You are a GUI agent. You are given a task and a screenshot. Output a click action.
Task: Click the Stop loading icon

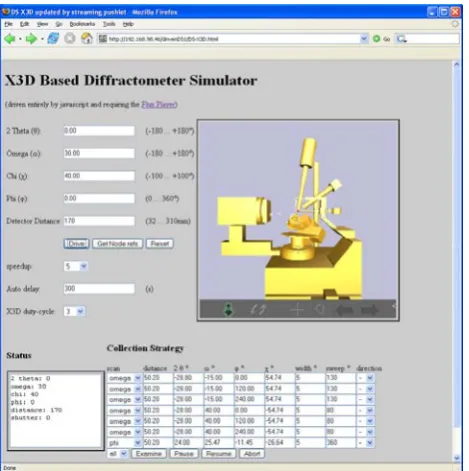click(70, 39)
